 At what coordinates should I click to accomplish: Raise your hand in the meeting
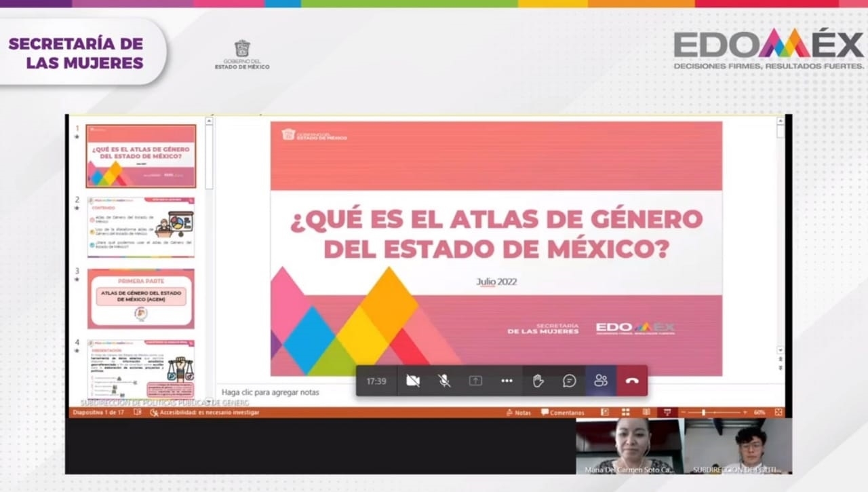pyautogui.click(x=538, y=381)
